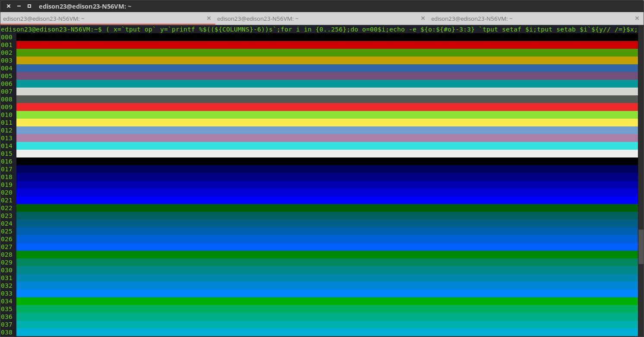
Task: Click the navy color bar labeled 017
Action: tap(327, 169)
